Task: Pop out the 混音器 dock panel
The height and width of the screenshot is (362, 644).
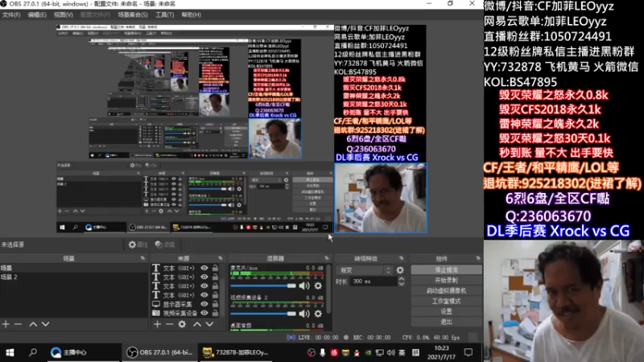Action: pyautogui.click(x=327, y=258)
